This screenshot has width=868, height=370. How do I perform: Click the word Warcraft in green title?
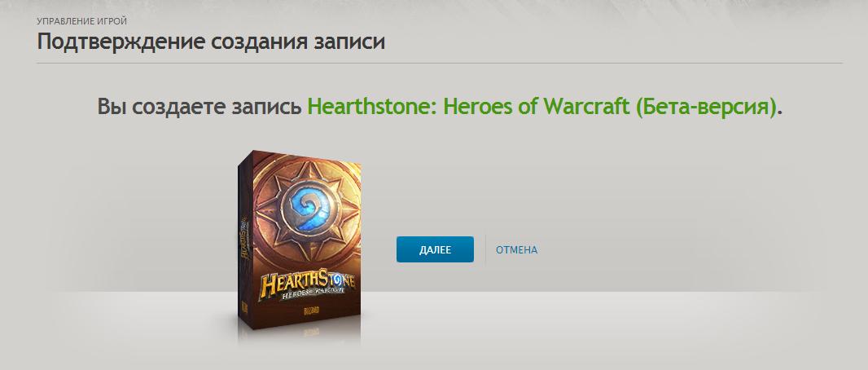(x=586, y=106)
